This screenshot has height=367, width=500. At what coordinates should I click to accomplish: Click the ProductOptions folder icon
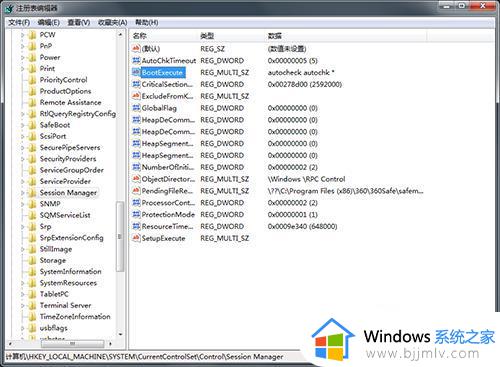pos(32,91)
